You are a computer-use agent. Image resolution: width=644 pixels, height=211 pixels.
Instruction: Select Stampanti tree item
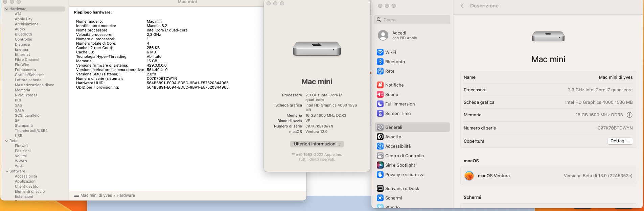click(24, 125)
